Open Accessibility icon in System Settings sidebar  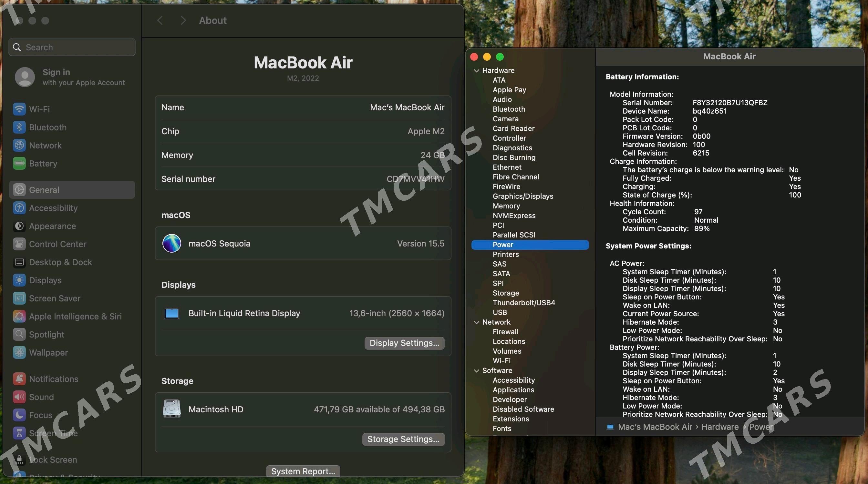[x=19, y=208]
